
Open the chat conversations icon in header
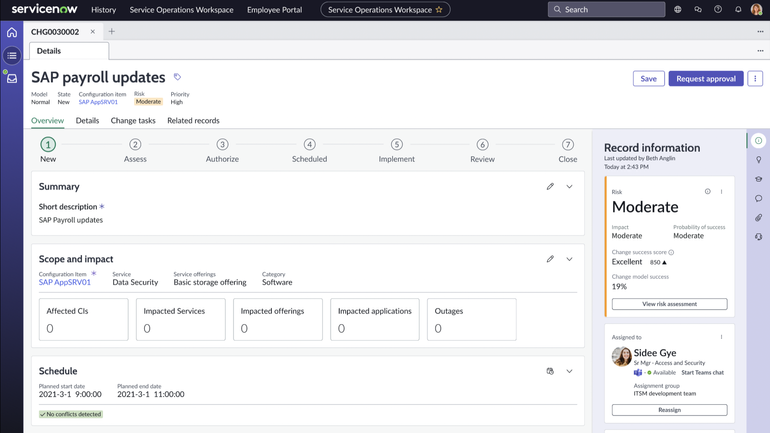[698, 9]
